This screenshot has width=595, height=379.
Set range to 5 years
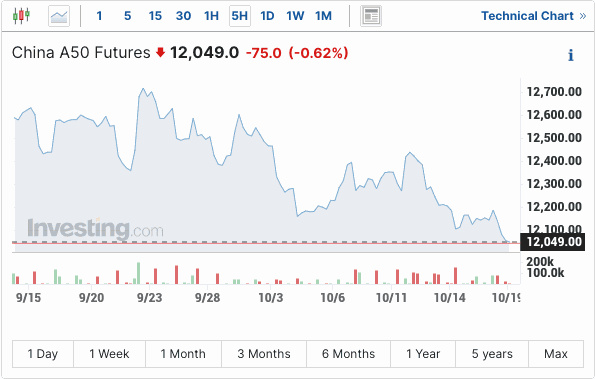[492, 354]
